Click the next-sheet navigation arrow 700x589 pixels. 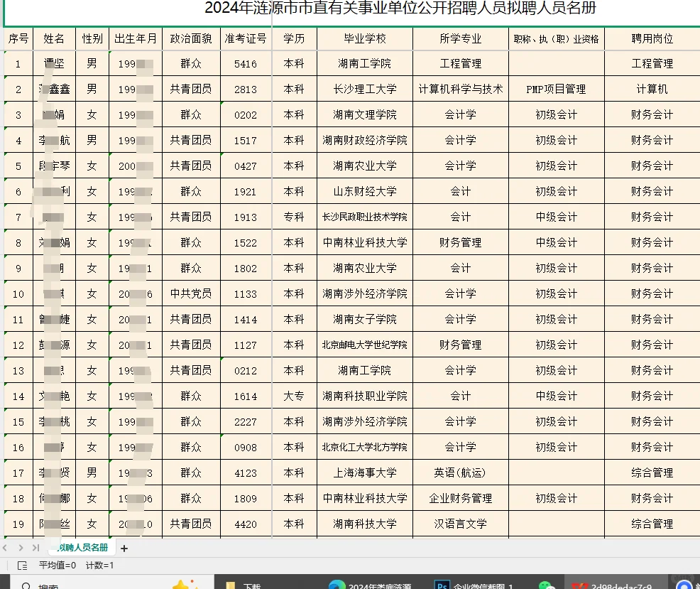point(21,547)
